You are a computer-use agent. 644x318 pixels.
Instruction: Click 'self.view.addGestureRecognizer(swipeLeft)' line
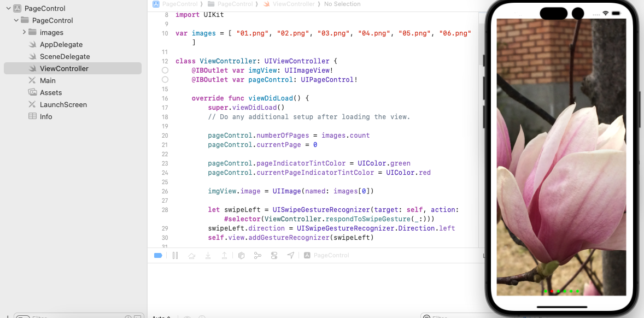click(291, 238)
